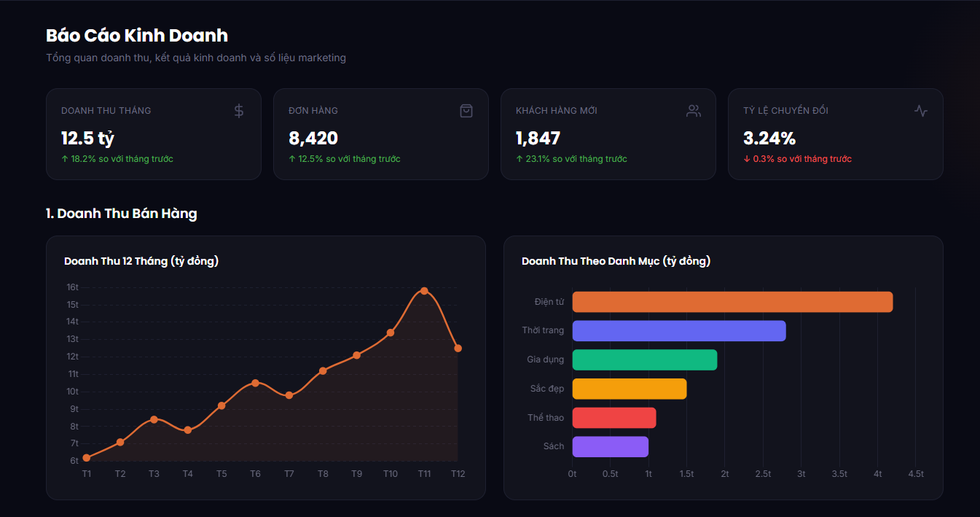Select the T12 data point on line chart

[x=458, y=349]
